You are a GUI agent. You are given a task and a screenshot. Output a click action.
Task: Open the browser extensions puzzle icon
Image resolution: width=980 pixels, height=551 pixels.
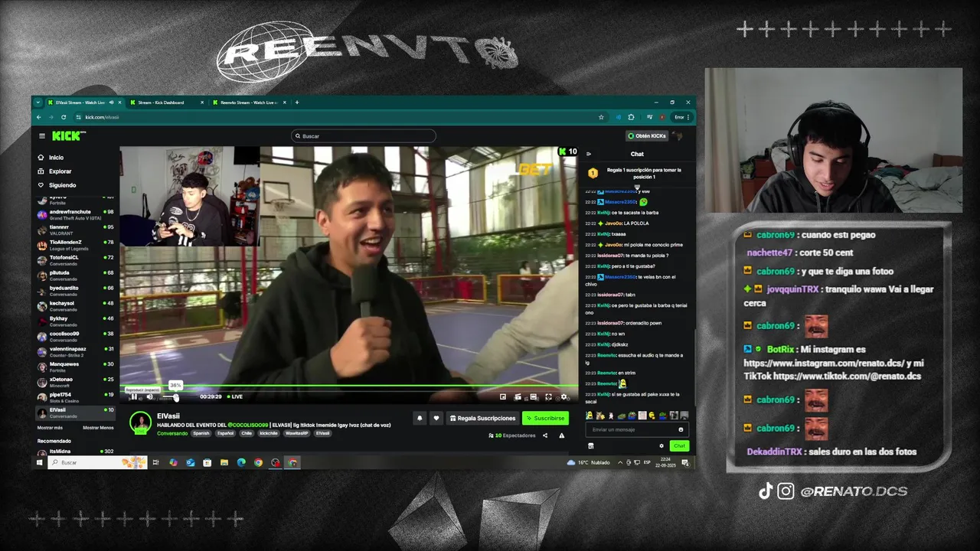click(631, 117)
